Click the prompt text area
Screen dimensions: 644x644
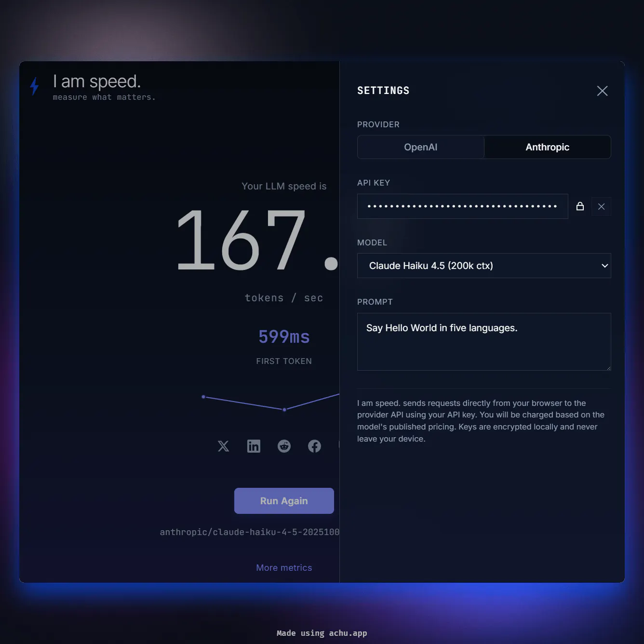tap(484, 342)
